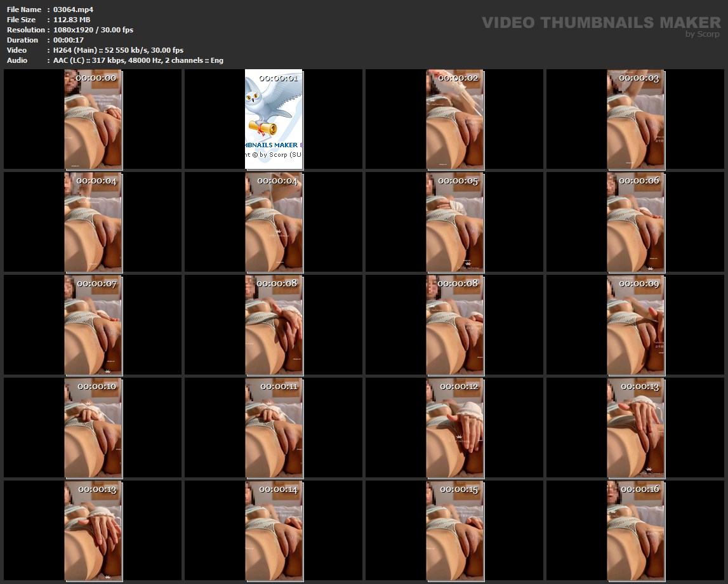Click the file name 03064.mp4
Image resolution: width=728 pixels, height=584 pixels.
[x=73, y=10]
